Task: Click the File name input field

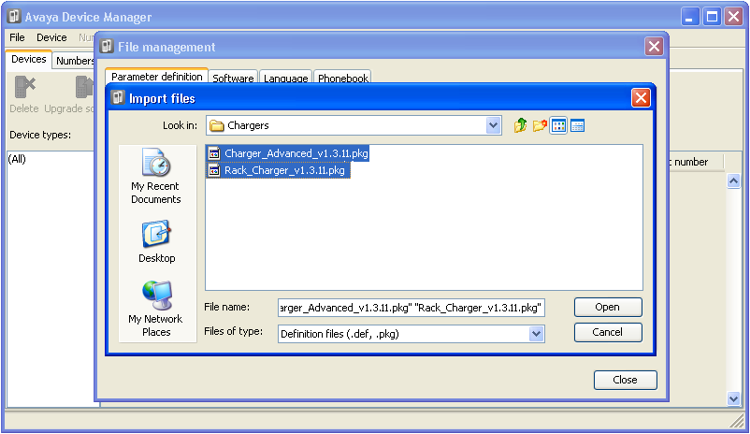Action: pos(411,308)
